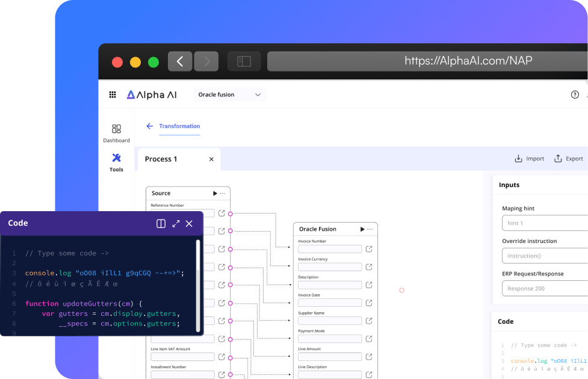Click the back arrow beside Transformation

150,126
